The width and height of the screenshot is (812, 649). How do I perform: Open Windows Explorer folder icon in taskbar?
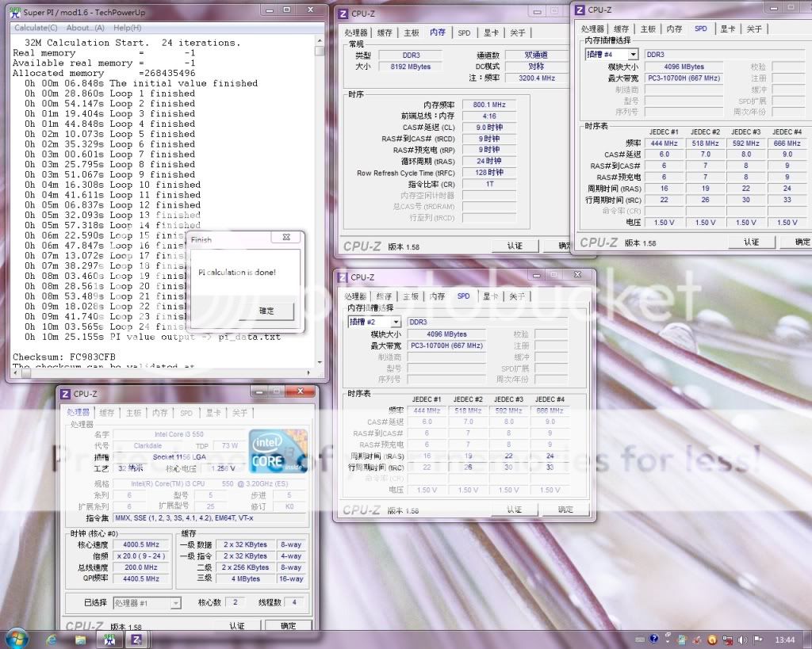click(82, 639)
